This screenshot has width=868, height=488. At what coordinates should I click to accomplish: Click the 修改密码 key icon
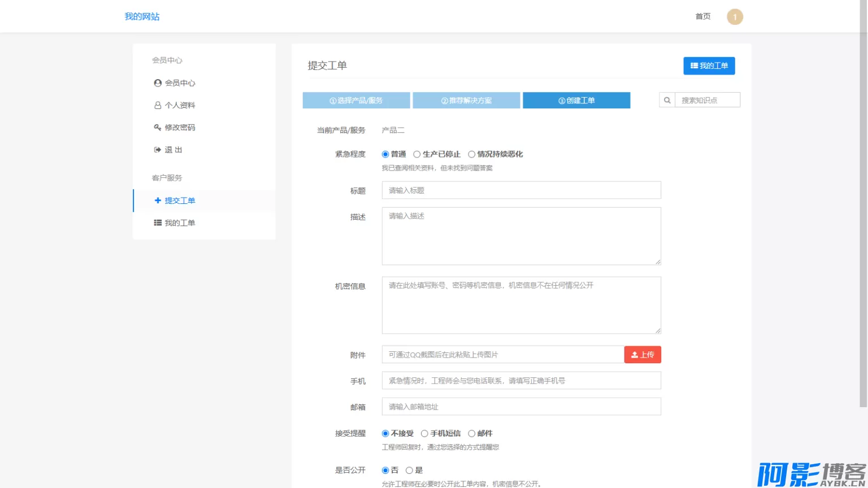click(158, 128)
